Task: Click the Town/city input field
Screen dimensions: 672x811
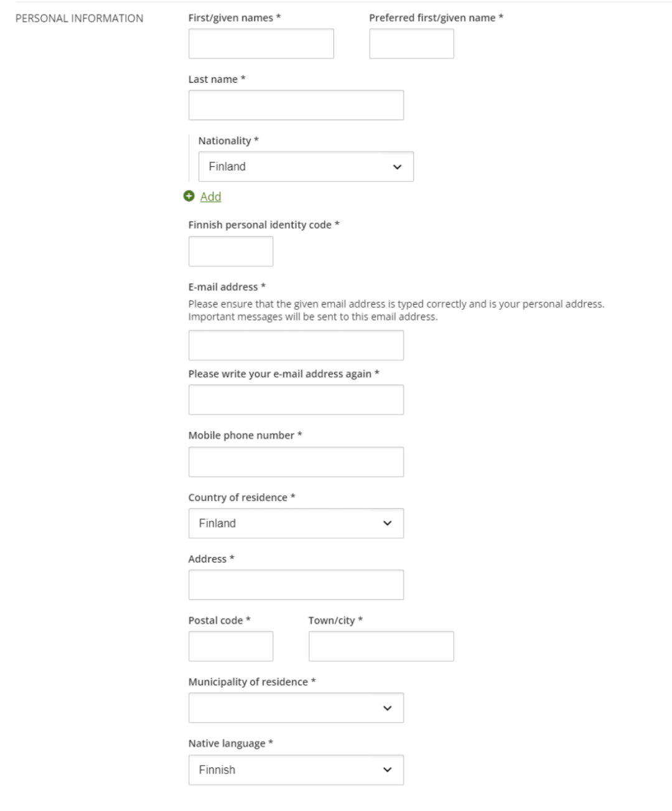Action: coord(381,646)
